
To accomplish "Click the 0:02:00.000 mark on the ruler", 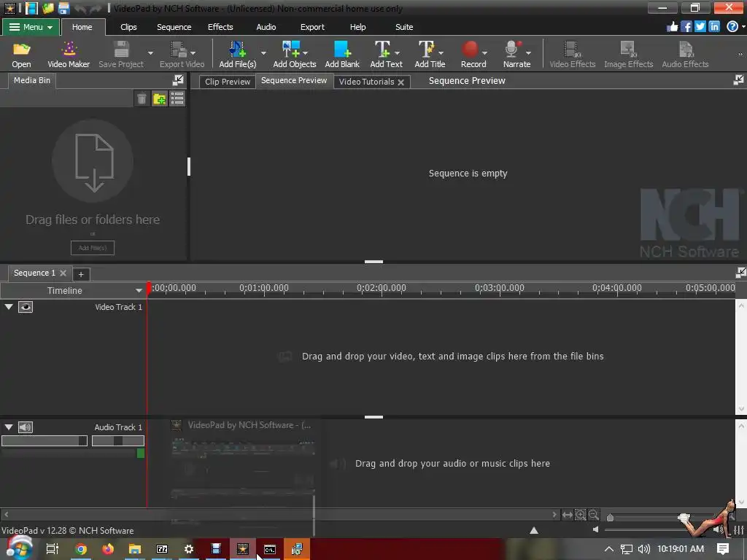I will click(381, 288).
